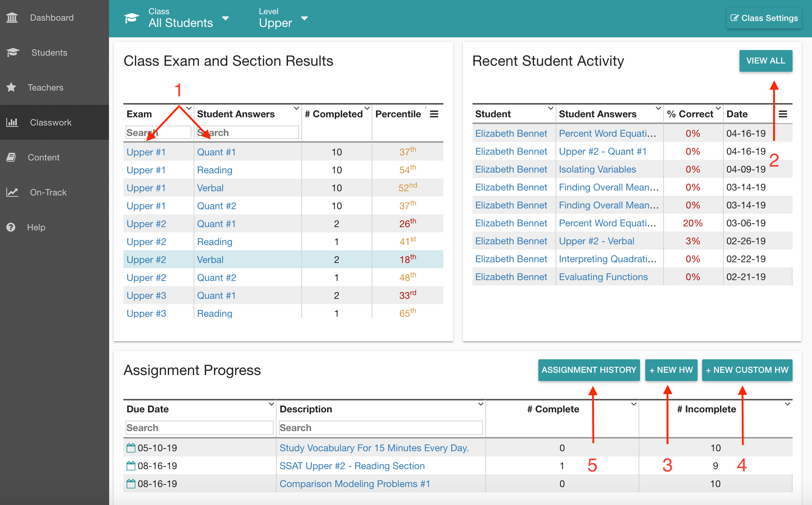Click the + NEW CUSTOM HW button
Viewport: 812px width, 505px height.
747,370
